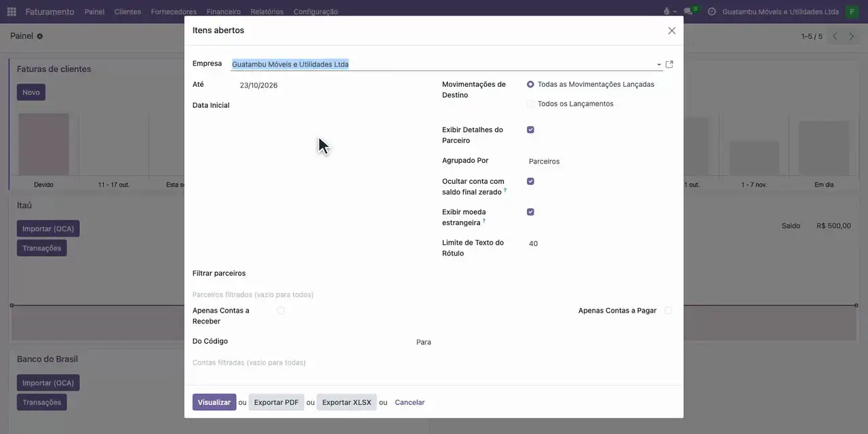The image size is (868, 434).
Task: Open Empresa record via external link icon
Action: tap(669, 64)
